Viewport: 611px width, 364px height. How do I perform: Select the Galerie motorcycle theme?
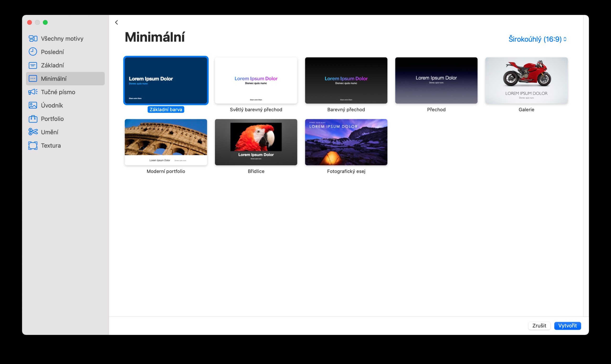tap(526, 81)
